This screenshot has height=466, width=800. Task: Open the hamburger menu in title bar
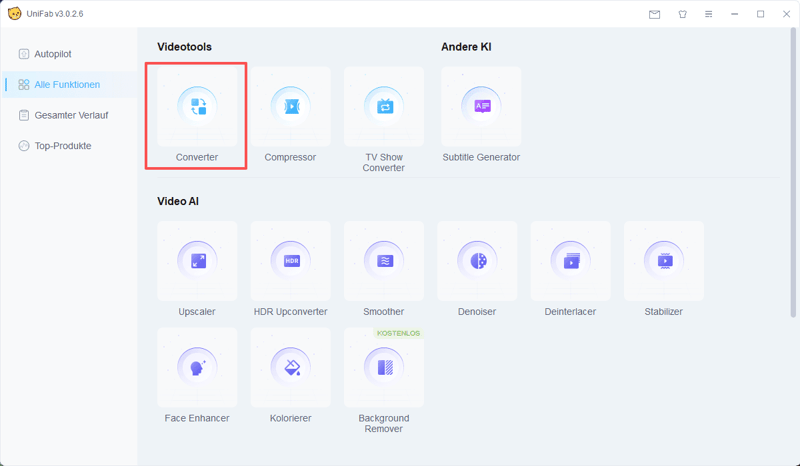709,15
